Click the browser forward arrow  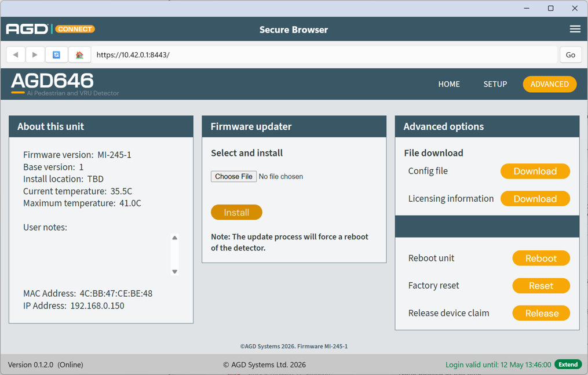pyautogui.click(x=35, y=54)
